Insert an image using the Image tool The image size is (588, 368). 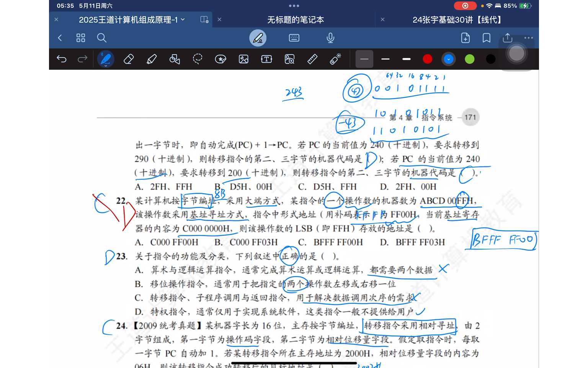click(x=243, y=59)
